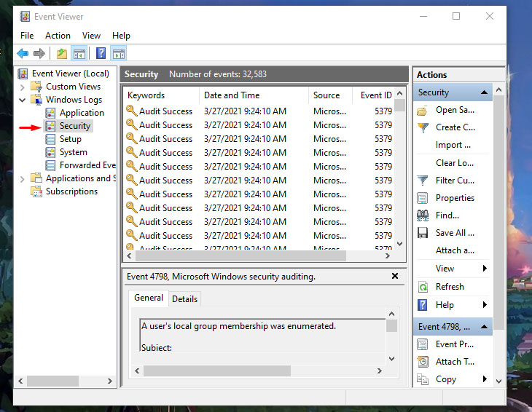Screen dimensions: 532x412
Task: Click the Show/Hide Console Tree toolbar icon
Action: pos(79,53)
